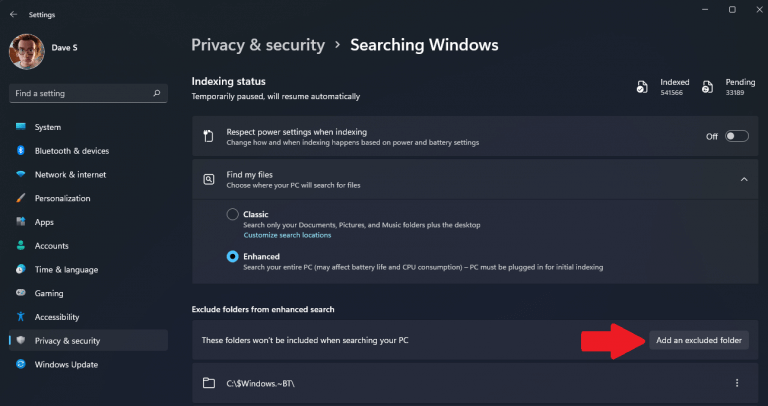Image resolution: width=768 pixels, height=406 pixels.
Task: Open Personalization settings
Action: [x=88, y=198]
